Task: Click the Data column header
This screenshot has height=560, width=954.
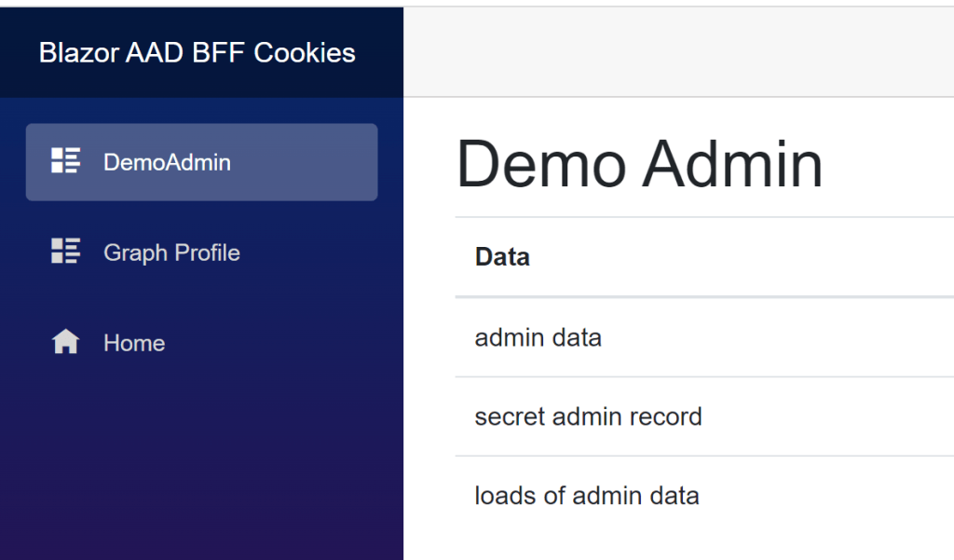Action: click(x=502, y=257)
